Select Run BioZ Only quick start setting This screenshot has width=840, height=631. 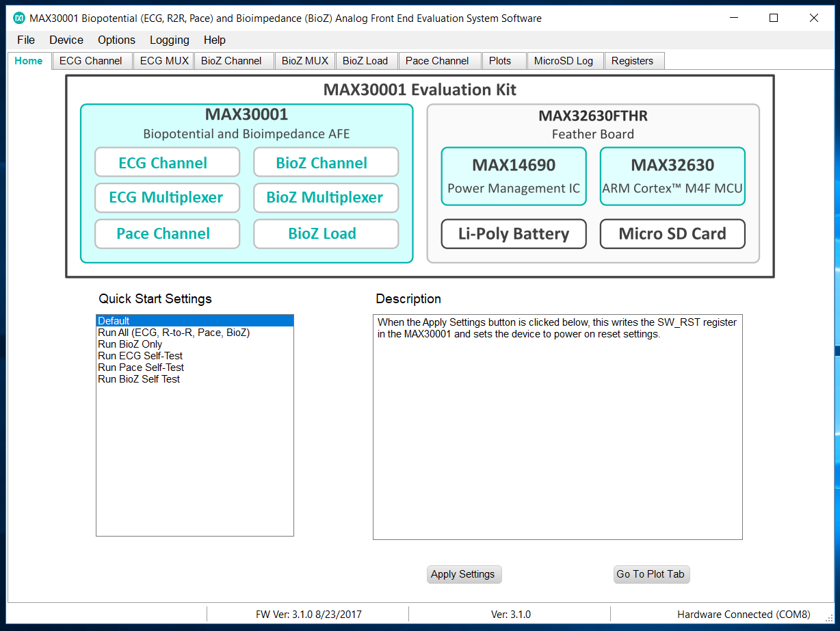(130, 344)
